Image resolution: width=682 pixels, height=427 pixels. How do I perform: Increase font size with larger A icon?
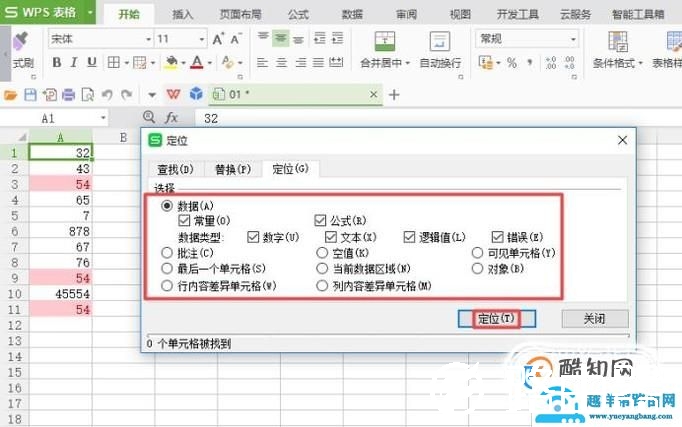click(218, 39)
